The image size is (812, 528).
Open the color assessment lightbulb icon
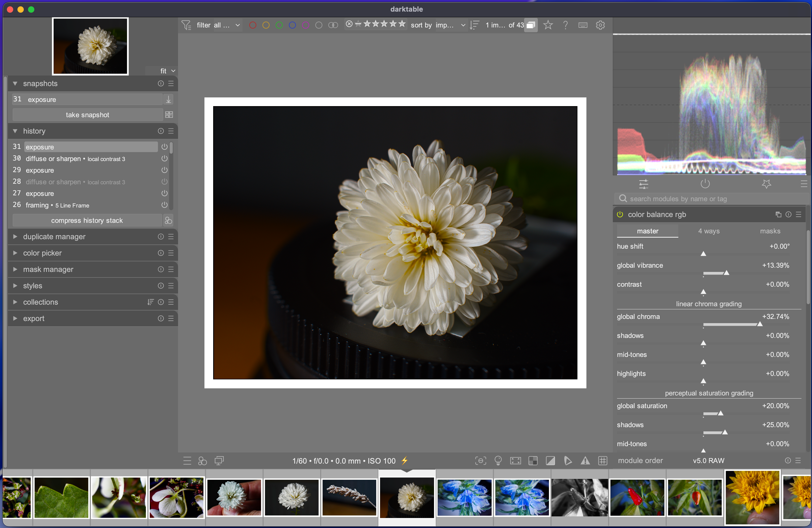point(498,461)
